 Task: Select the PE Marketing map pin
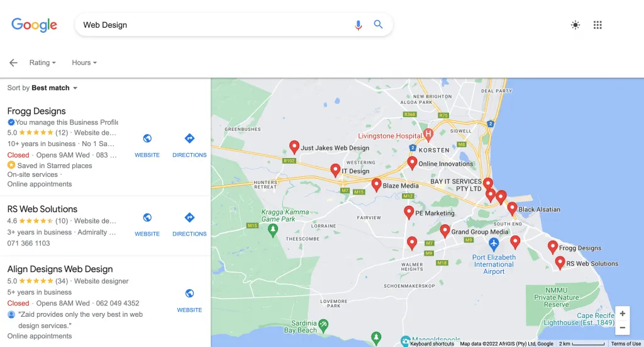tap(409, 212)
